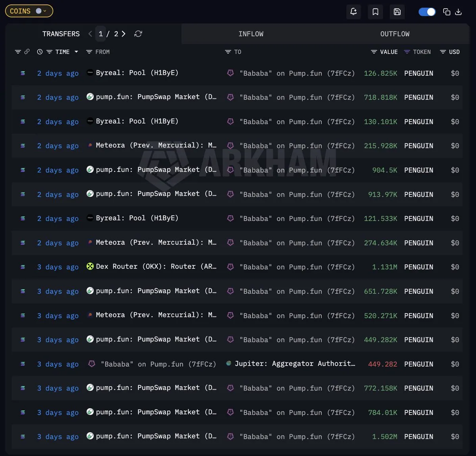The width and height of the screenshot is (476, 456).
Task: Download the transfers data
Action: click(459, 12)
